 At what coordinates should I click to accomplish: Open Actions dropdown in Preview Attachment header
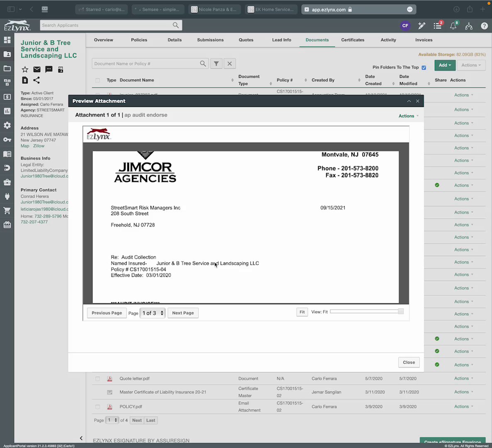coord(409,116)
